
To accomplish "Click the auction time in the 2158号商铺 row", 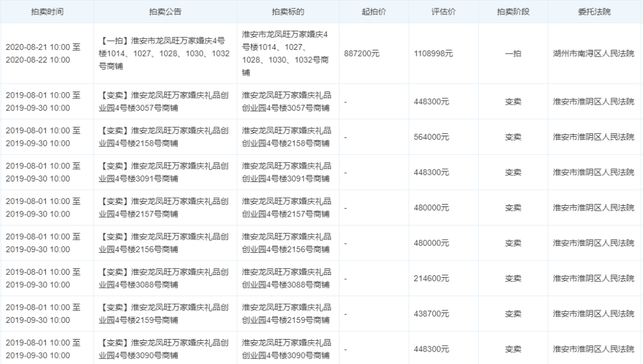I will click(x=43, y=137).
